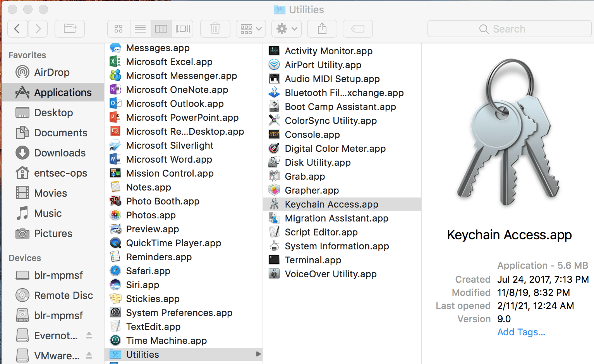Screen dimensions: 594x364
Task: Select Photos.app icon
Action: 115,215
